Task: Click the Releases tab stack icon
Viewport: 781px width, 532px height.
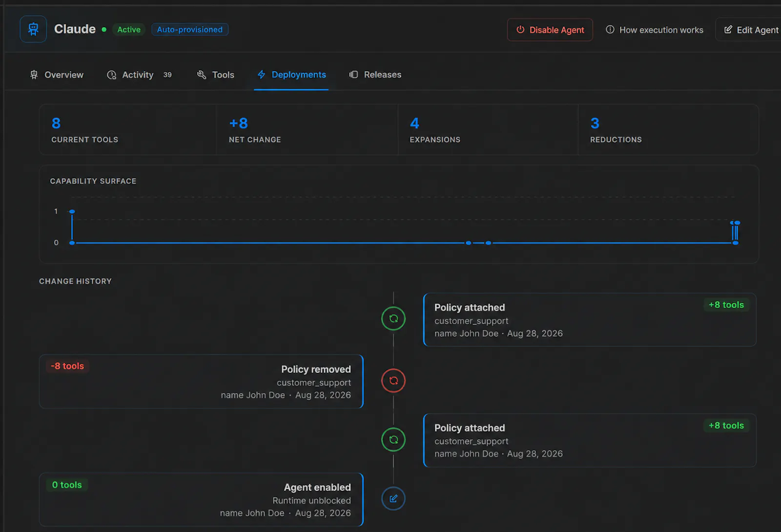Action: 353,75
